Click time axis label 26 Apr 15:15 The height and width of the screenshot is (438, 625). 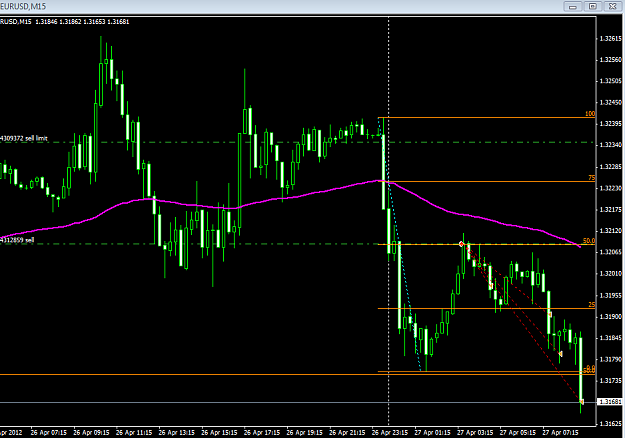(219, 432)
